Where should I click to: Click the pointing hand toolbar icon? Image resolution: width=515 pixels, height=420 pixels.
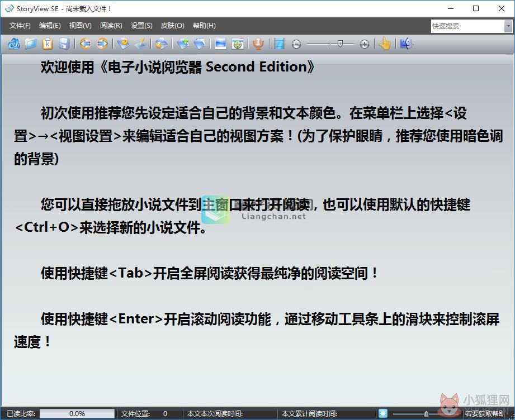tap(385, 44)
